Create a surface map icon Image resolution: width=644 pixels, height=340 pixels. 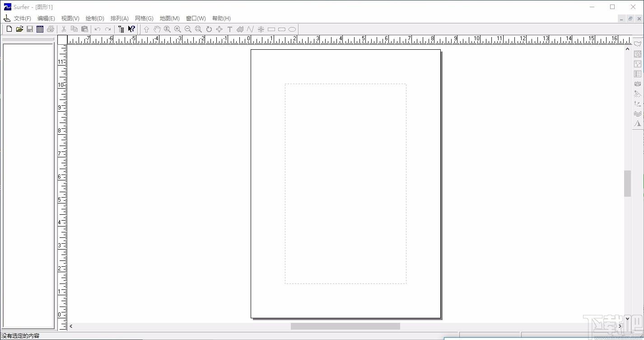638,123
